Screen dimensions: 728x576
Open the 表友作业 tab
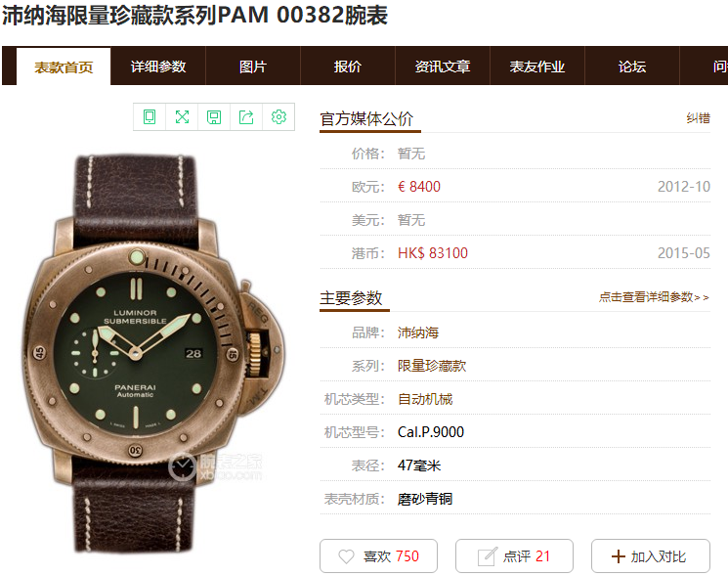click(x=537, y=66)
